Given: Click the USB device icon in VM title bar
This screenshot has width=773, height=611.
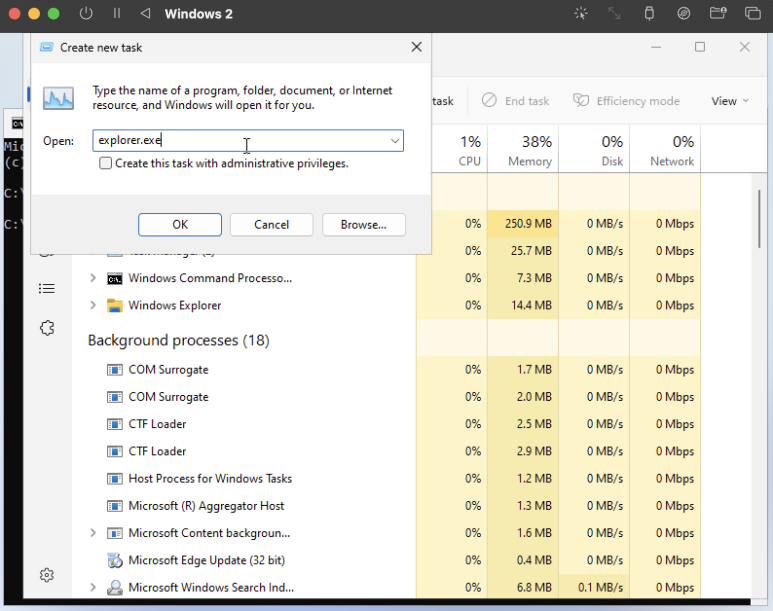Looking at the screenshot, I should point(649,13).
